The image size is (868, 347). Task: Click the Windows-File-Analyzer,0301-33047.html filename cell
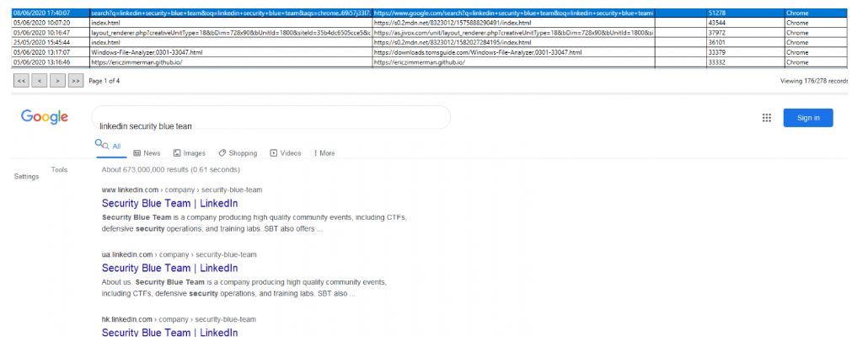[x=231, y=52]
